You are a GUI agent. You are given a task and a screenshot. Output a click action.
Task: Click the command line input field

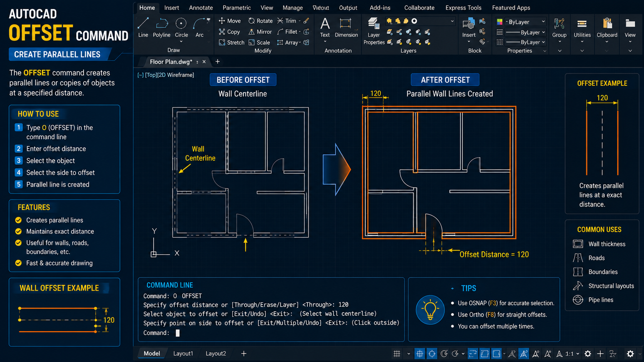[272, 333]
